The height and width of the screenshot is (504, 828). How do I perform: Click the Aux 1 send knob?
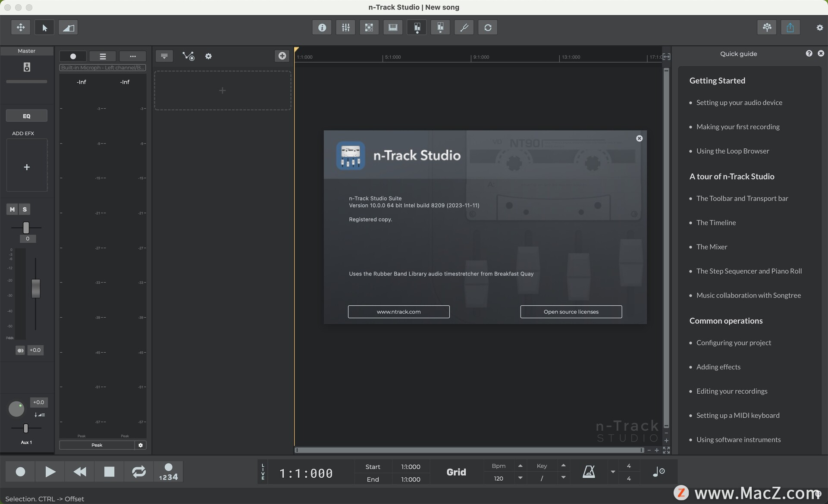coord(16,409)
